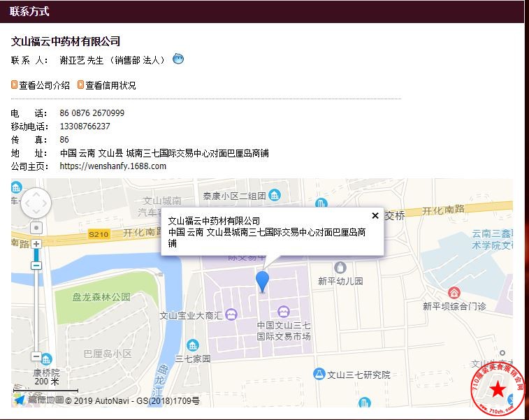529x420 pixels.
Task: Click phone number 86 0876 2670999
Action: pos(92,113)
